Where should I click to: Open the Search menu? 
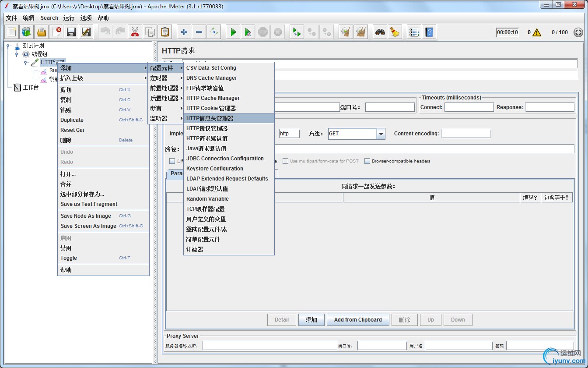pyautogui.click(x=49, y=18)
